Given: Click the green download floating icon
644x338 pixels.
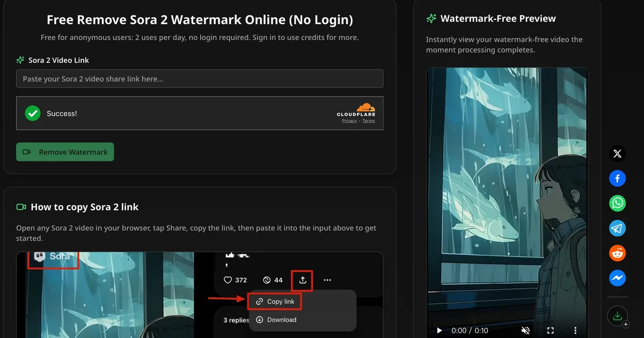Looking at the screenshot, I should coord(617,316).
